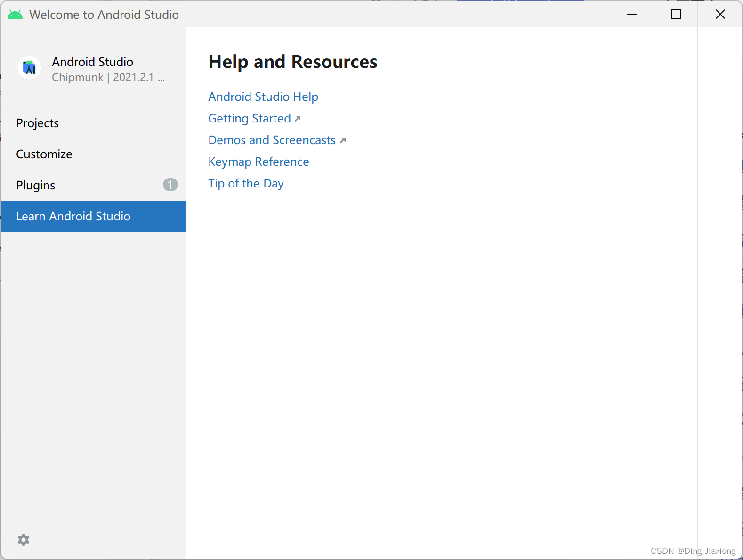Image resolution: width=743 pixels, height=560 pixels.
Task: Select the Learn Android Studio tab
Action: [x=93, y=216]
